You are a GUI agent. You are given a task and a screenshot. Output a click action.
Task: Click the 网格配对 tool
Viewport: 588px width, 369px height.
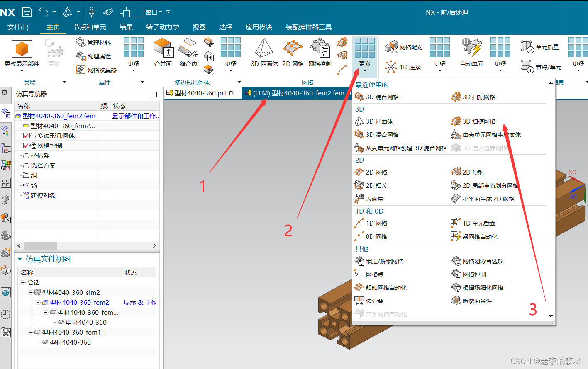click(x=404, y=47)
